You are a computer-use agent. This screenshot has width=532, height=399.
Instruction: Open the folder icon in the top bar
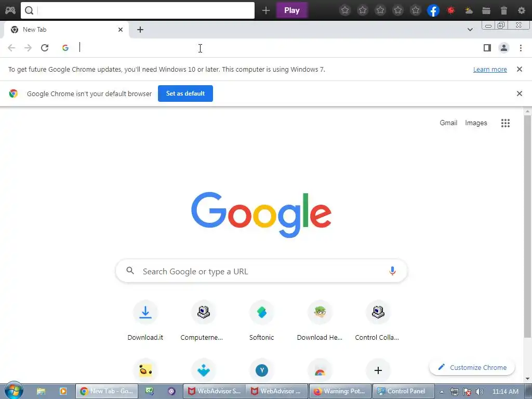pyautogui.click(x=486, y=10)
